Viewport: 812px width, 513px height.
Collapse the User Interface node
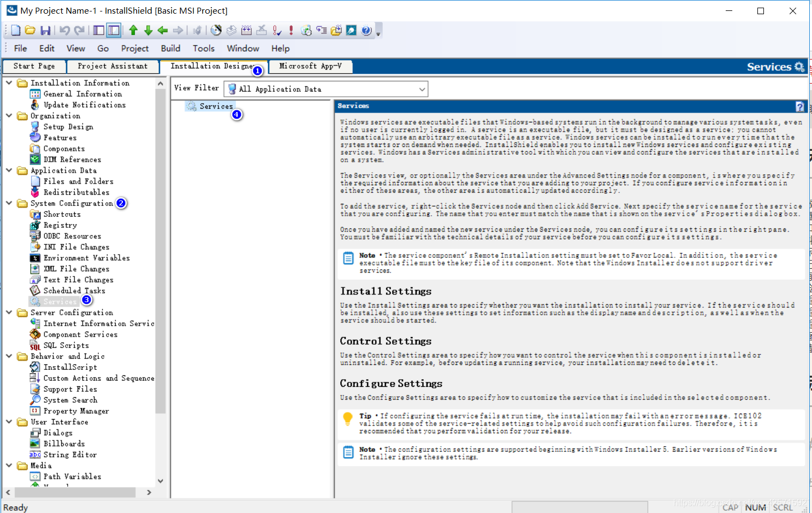[9, 422]
